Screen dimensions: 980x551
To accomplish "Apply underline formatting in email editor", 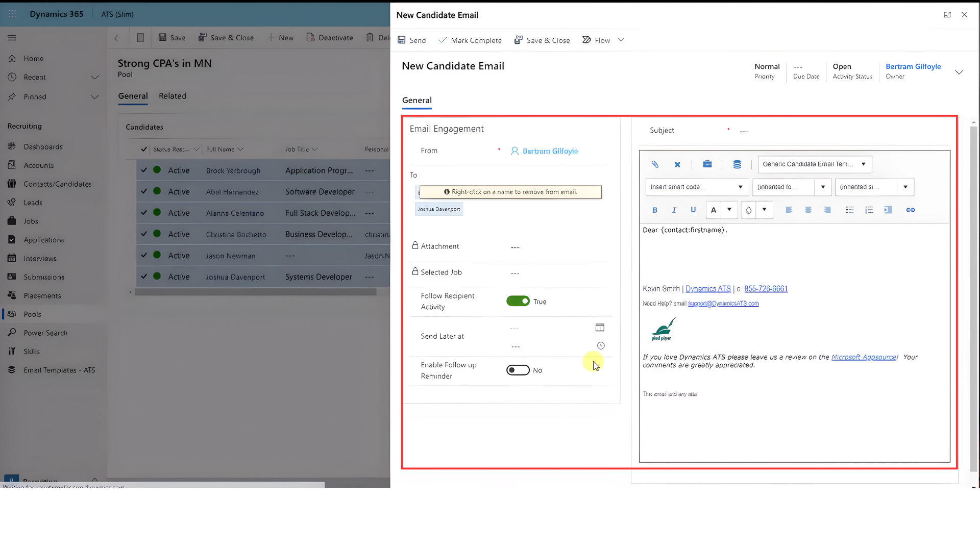I will (693, 210).
